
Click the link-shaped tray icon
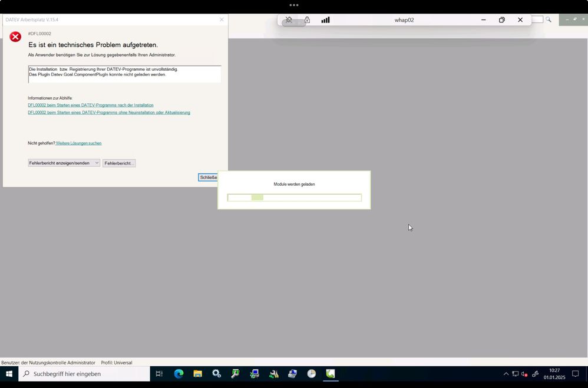pyautogui.click(x=535, y=374)
